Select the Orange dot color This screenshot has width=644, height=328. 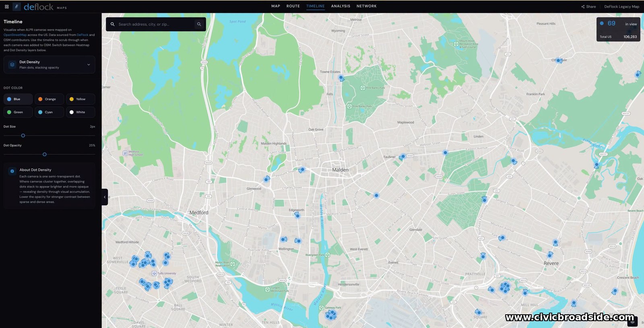click(49, 99)
